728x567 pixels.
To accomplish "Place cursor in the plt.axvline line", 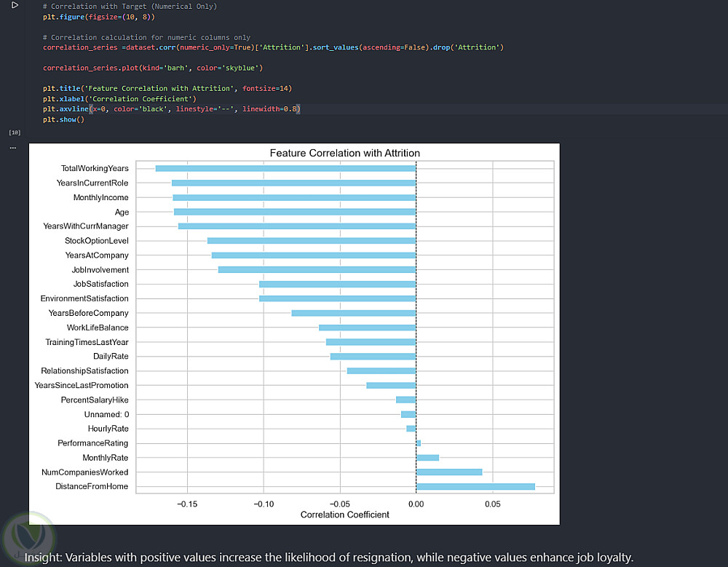I will click(x=171, y=109).
